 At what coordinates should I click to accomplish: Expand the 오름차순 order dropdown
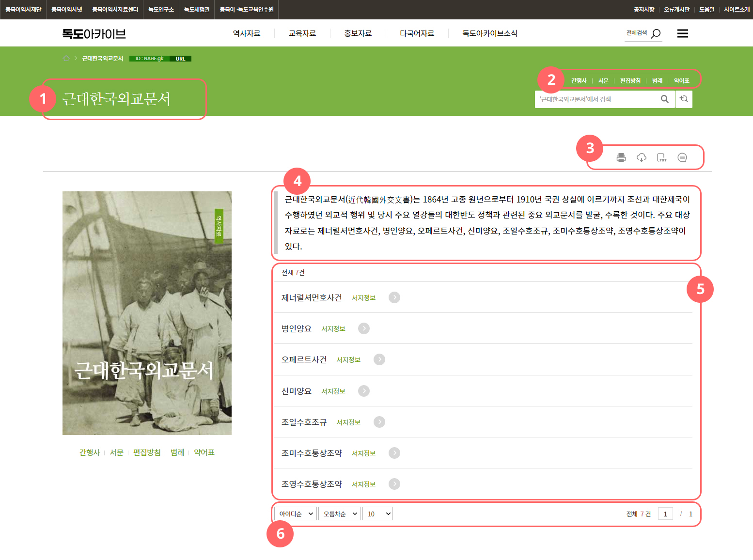coord(339,514)
